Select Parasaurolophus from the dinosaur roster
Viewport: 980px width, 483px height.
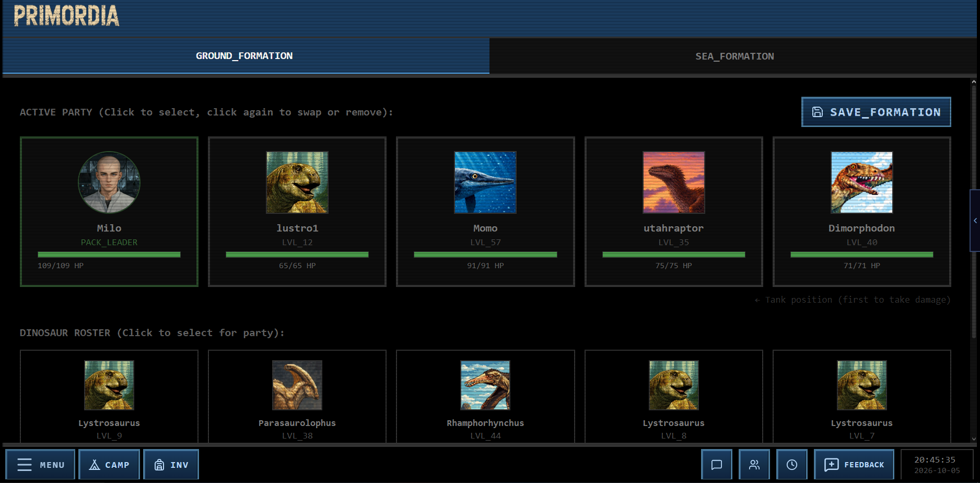pyautogui.click(x=297, y=397)
